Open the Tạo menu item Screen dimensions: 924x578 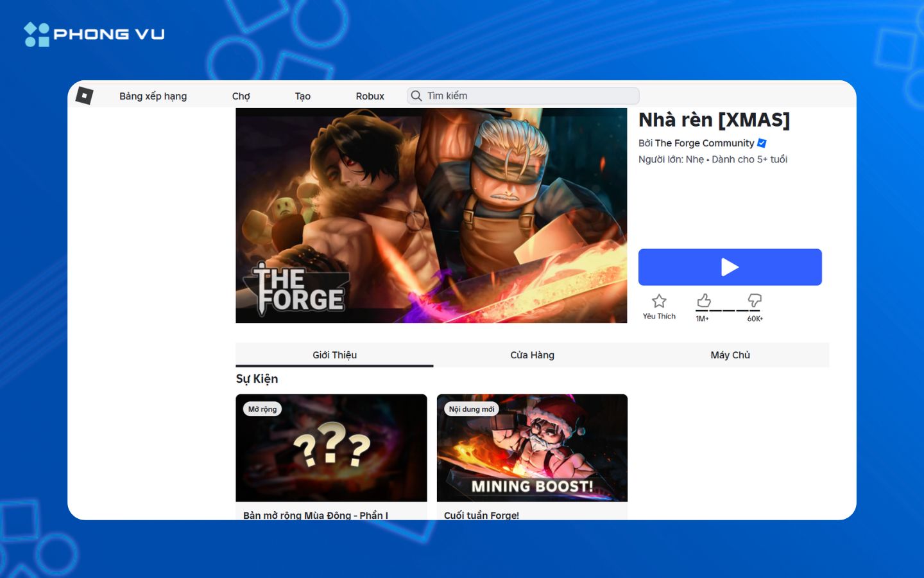(x=303, y=96)
